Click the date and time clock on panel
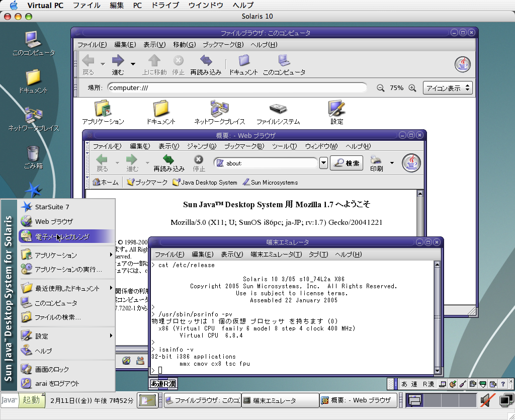Screen dimensions: 515x420 (x=92, y=400)
